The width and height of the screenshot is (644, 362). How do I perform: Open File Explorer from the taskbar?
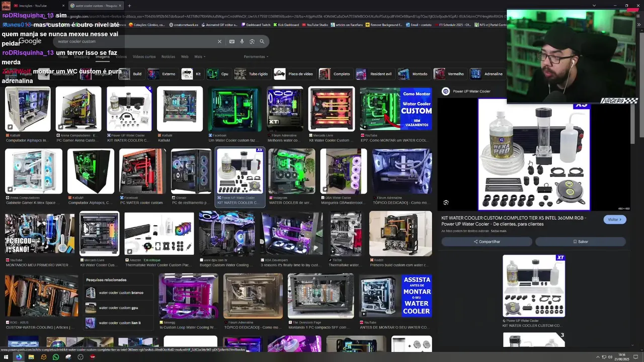[31, 357]
